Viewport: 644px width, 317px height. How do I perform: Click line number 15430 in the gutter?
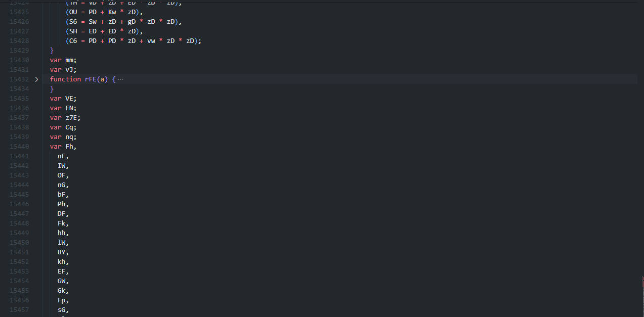pyautogui.click(x=19, y=60)
